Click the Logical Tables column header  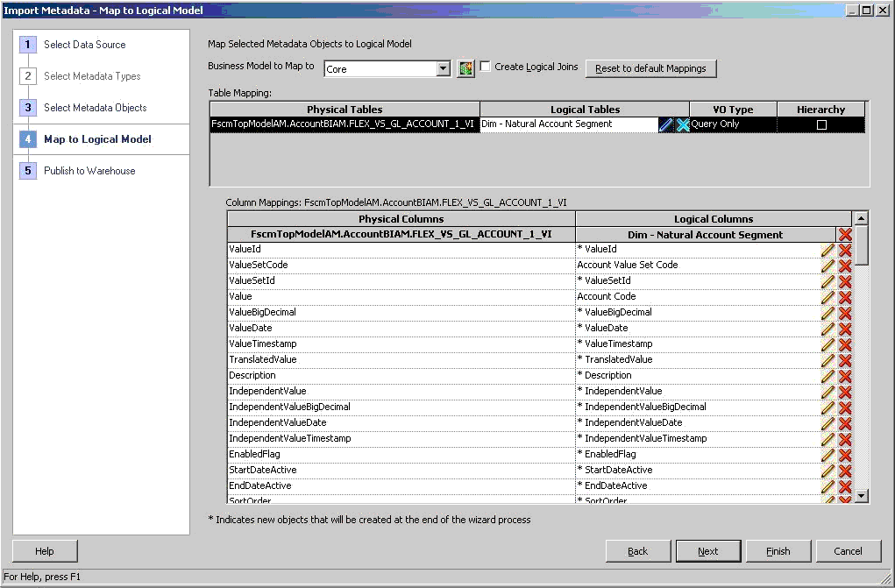tap(585, 109)
